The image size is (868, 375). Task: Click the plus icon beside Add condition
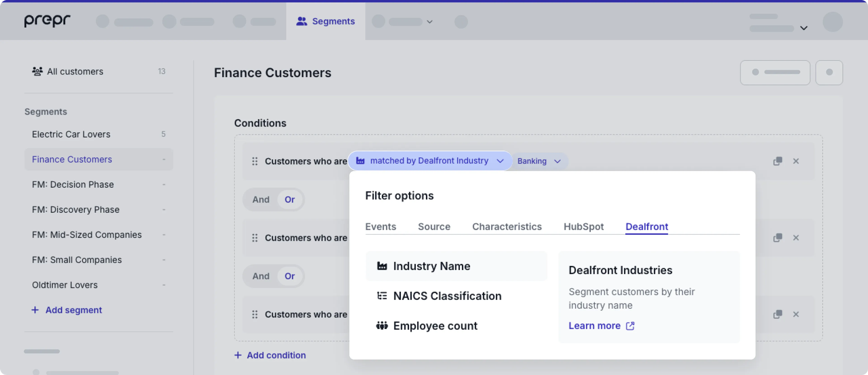(x=238, y=355)
